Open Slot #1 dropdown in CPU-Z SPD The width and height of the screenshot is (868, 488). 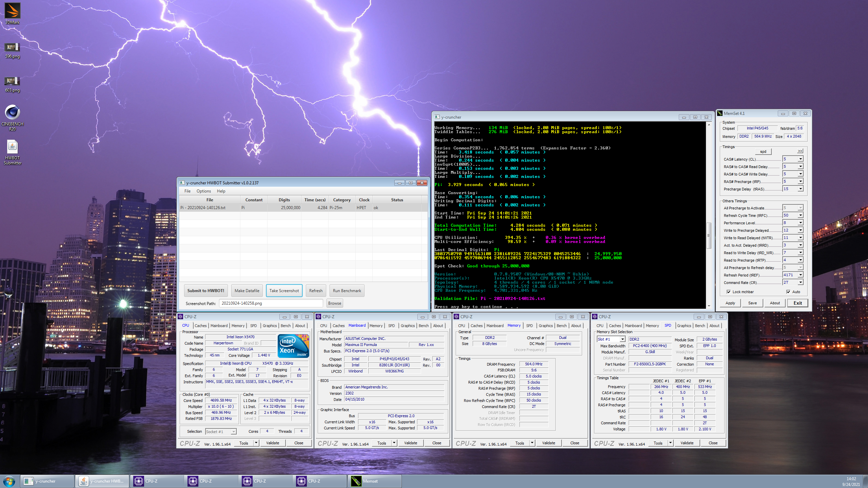(x=623, y=339)
